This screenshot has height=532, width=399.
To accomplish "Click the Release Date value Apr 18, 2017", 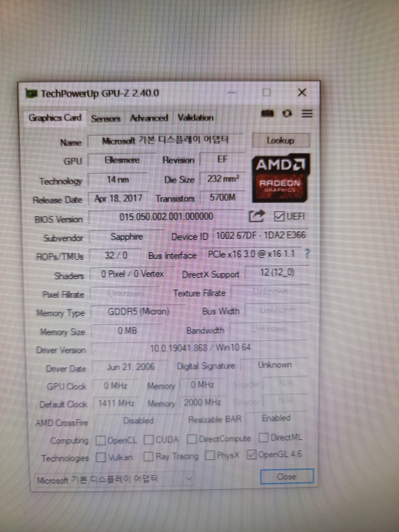I will pyautogui.click(x=118, y=198).
